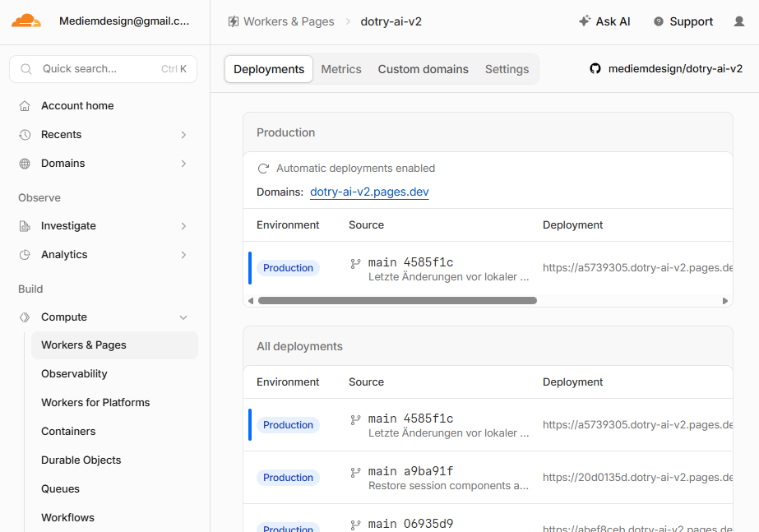Open Containers in the sidebar

(68, 432)
